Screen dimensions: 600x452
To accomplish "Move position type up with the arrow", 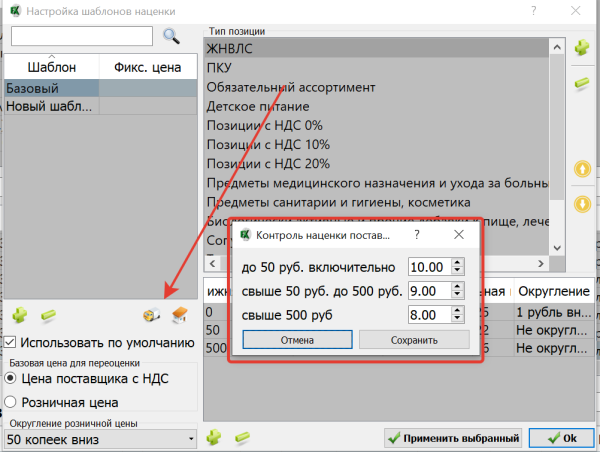I will click(x=582, y=169).
